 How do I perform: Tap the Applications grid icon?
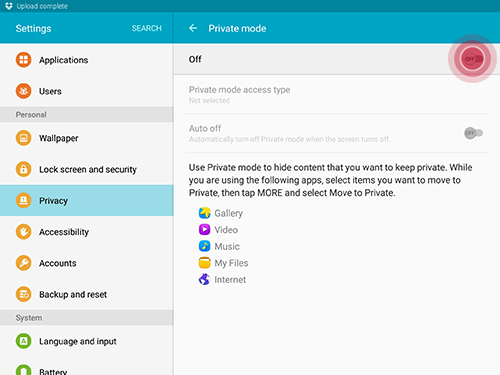pos(23,60)
